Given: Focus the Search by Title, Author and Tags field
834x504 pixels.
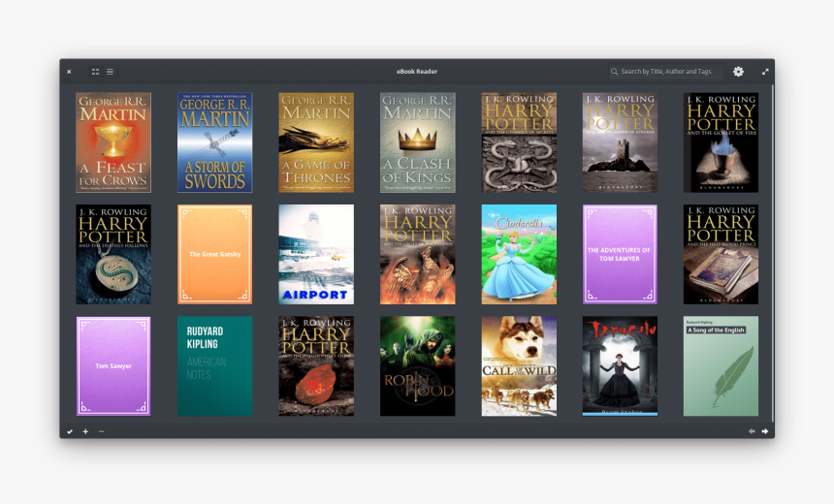Looking at the screenshot, I should 666,72.
